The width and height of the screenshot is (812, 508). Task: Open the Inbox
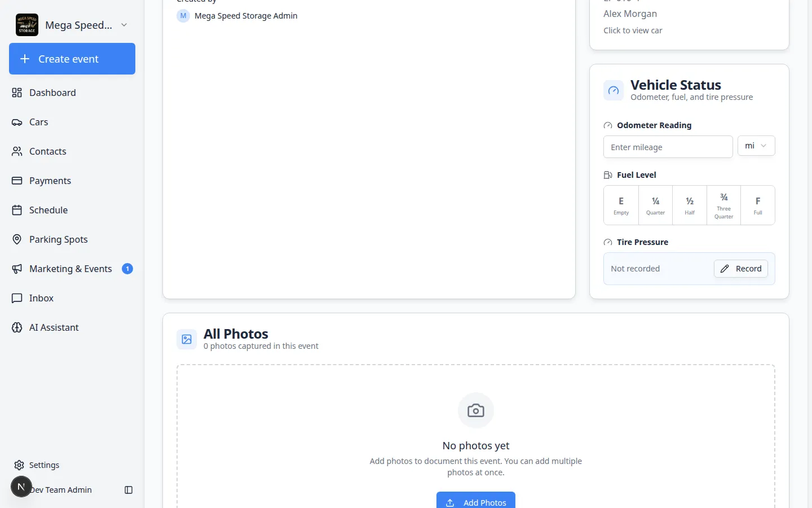tap(72, 298)
